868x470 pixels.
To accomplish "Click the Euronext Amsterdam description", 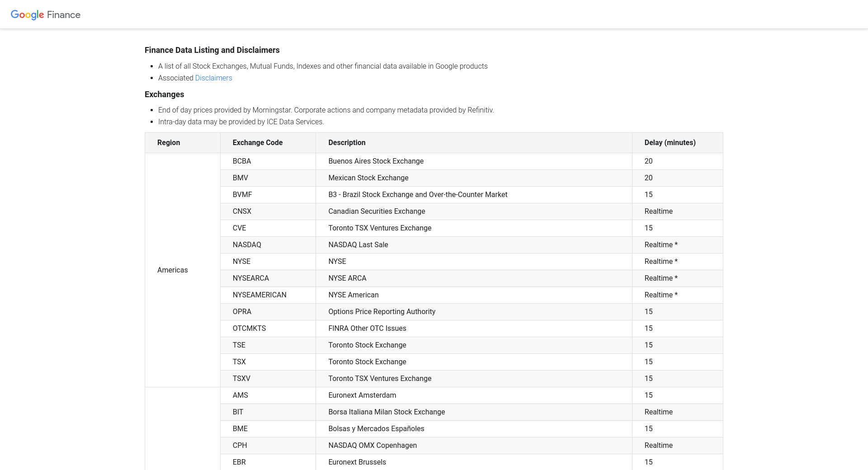I will coord(362,395).
